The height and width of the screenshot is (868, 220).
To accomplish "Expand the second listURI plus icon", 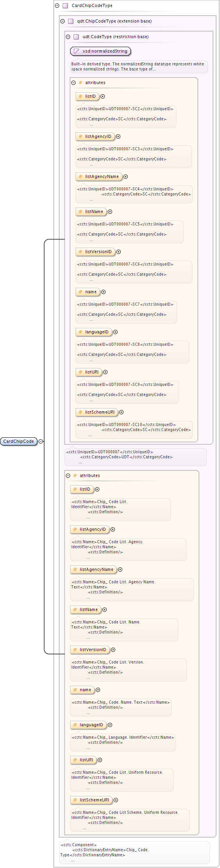I will [100, 760].
